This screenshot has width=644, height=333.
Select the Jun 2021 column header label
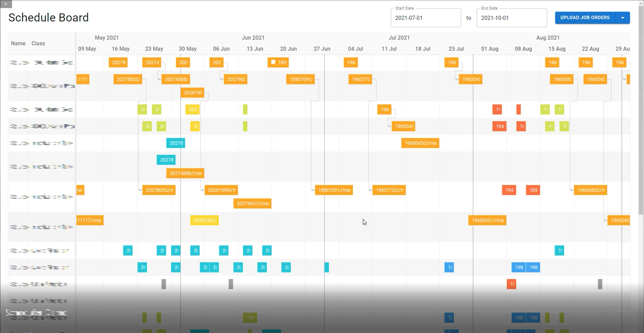click(x=253, y=37)
